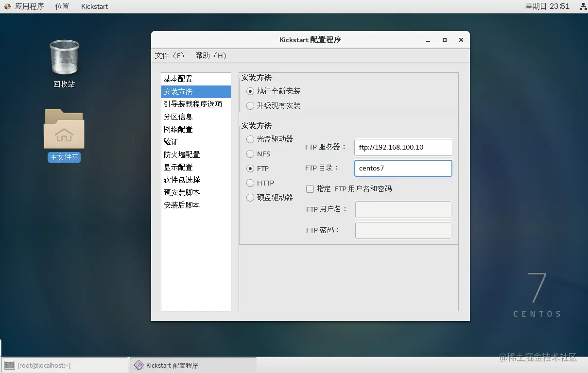The height and width of the screenshot is (373, 588).
Task: Maximize the Kickstart 配置程序 window
Action: (x=444, y=40)
